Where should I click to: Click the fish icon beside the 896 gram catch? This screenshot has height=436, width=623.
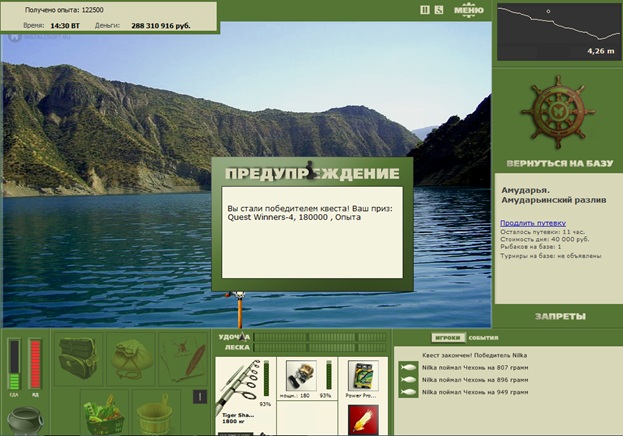pos(408,380)
